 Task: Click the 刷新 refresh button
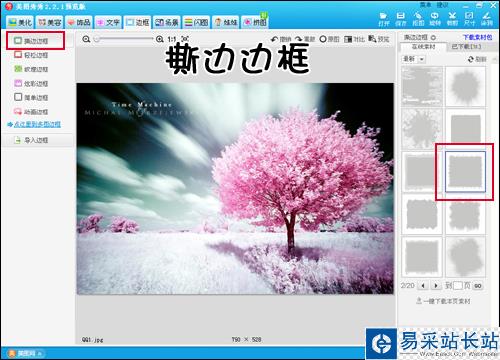477,59
